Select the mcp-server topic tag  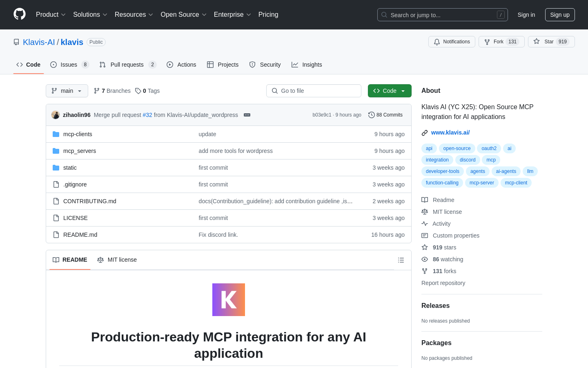tap(482, 183)
